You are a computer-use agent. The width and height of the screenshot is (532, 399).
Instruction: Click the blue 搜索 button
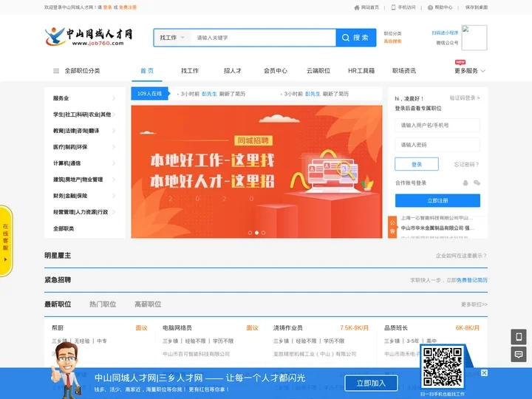click(x=356, y=38)
